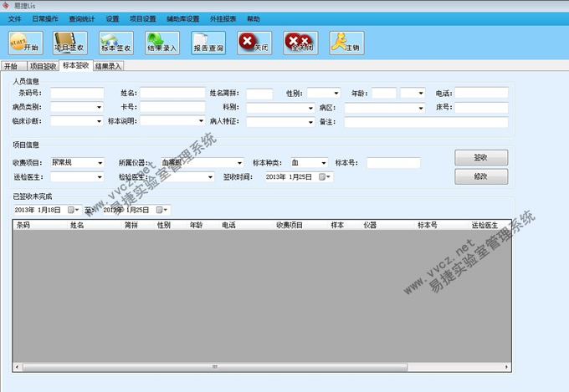
Task: Open the 结果录入 green arrow icon
Action: [162, 43]
